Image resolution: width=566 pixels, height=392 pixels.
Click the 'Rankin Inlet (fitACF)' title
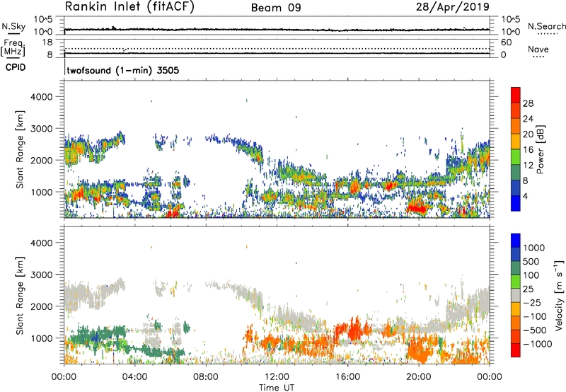[129, 7]
